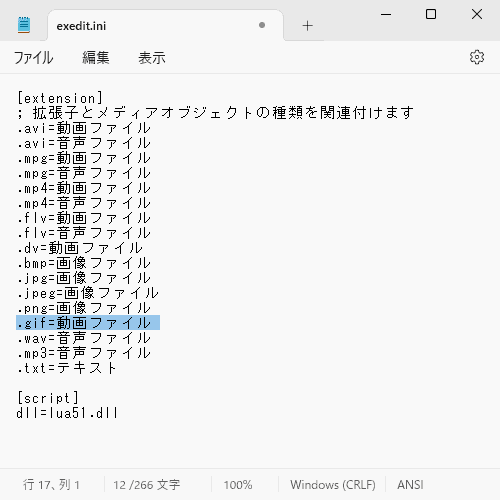Click the .mp4=動画ファイル line
This screenshot has height=500, width=500.
point(84,188)
